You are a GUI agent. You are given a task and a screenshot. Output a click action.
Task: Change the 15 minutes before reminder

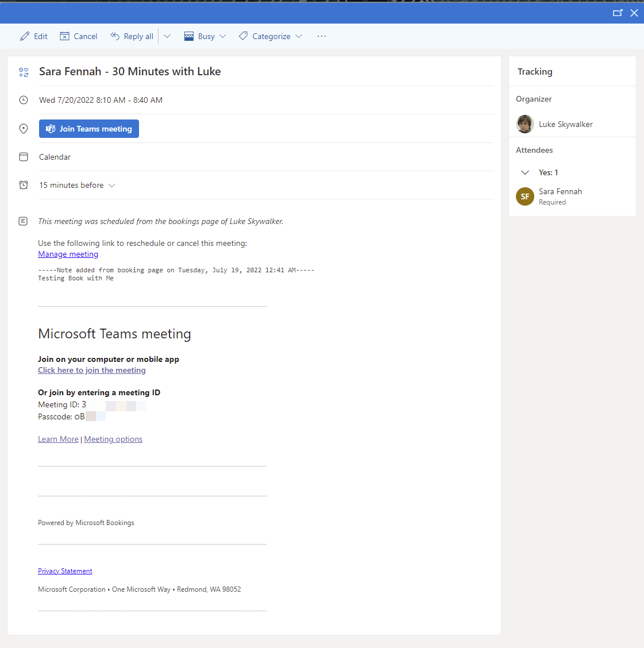tap(77, 185)
